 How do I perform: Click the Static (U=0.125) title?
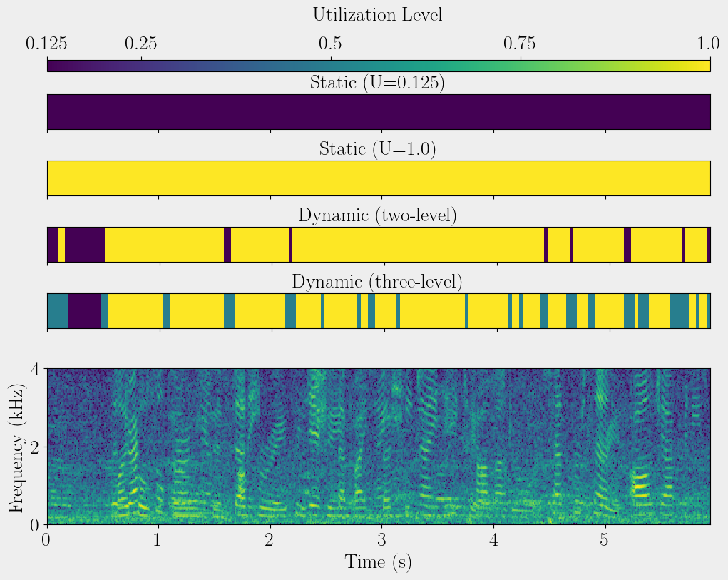pyautogui.click(x=377, y=83)
